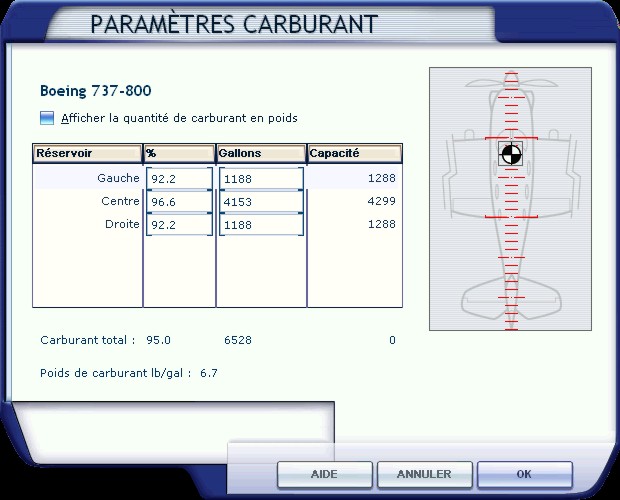Edit Gauche tank gallons field
Screen dimensions: 620x500
click(x=261, y=179)
